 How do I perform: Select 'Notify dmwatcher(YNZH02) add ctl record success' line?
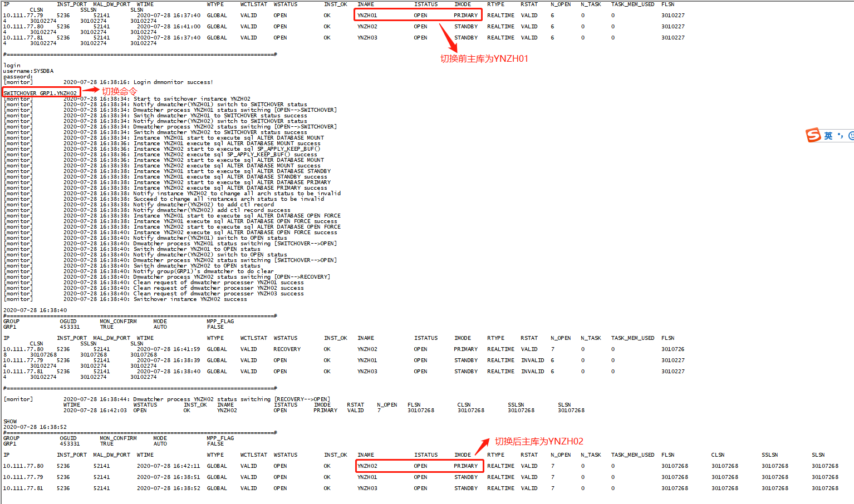(x=212, y=210)
